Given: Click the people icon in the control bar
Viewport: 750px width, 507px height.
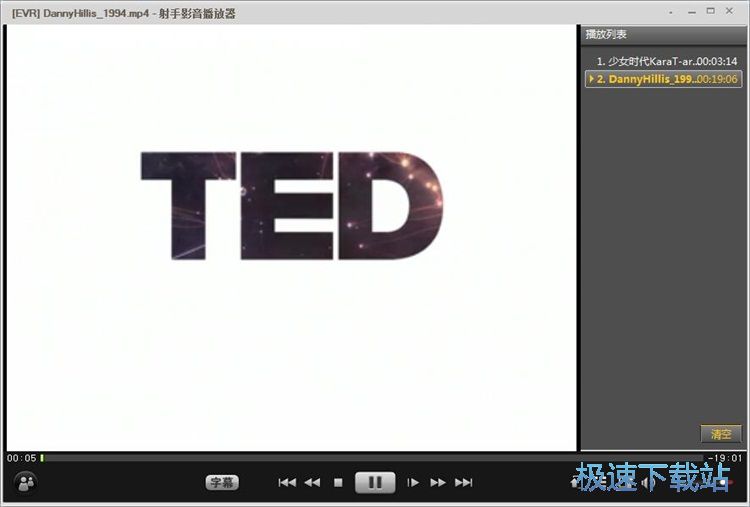Looking at the screenshot, I should (x=26, y=483).
